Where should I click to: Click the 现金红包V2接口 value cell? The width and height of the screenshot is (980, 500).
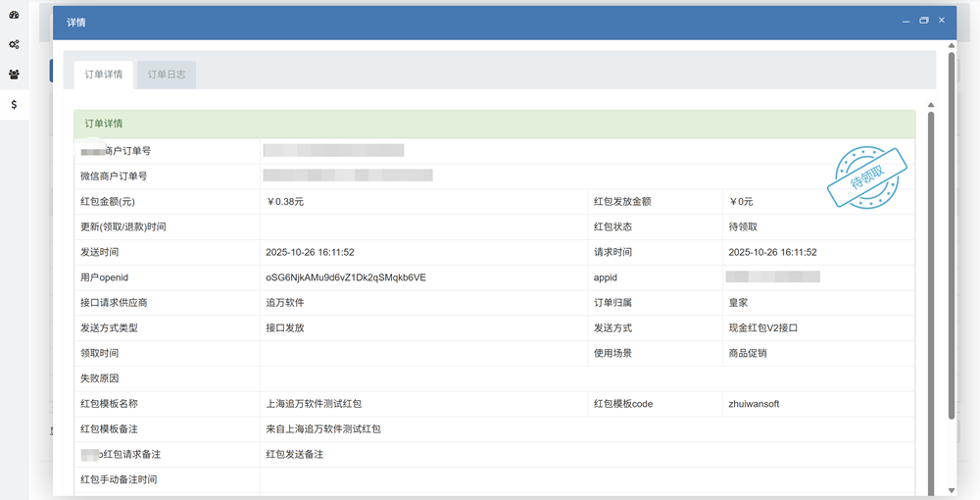point(762,328)
